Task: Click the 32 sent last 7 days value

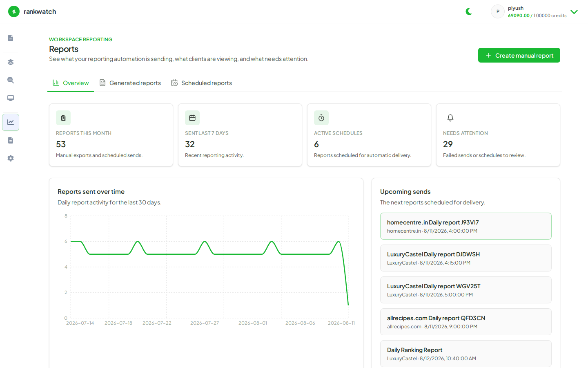Action: [190, 144]
